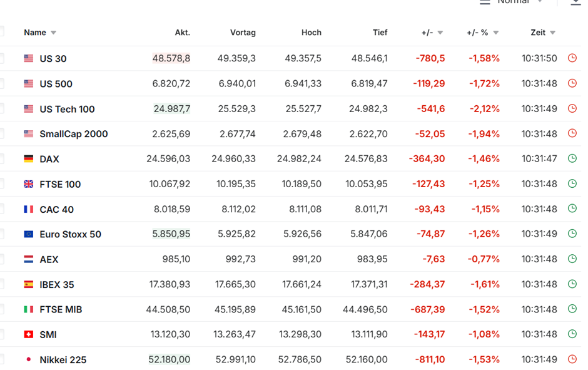The height and width of the screenshot is (370, 588).
Task: Sort by the Hoch column header
Action: (311, 33)
